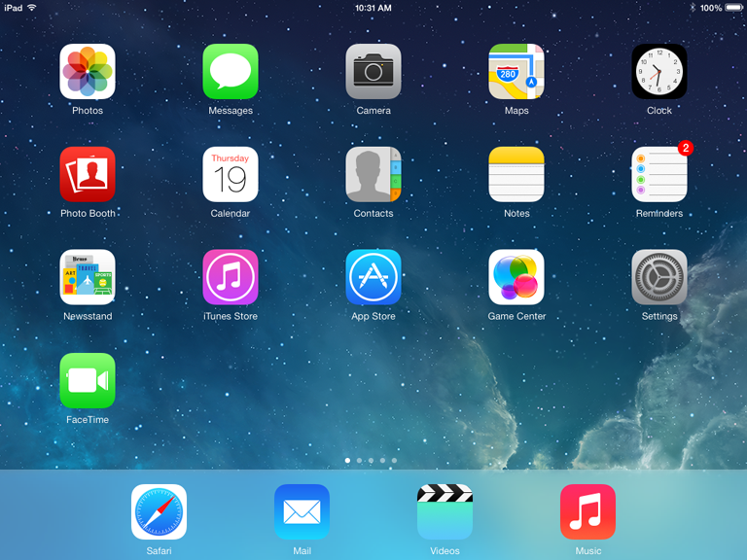Open the Calendar showing Thursday 19
The height and width of the screenshot is (560, 747).
pos(231,174)
